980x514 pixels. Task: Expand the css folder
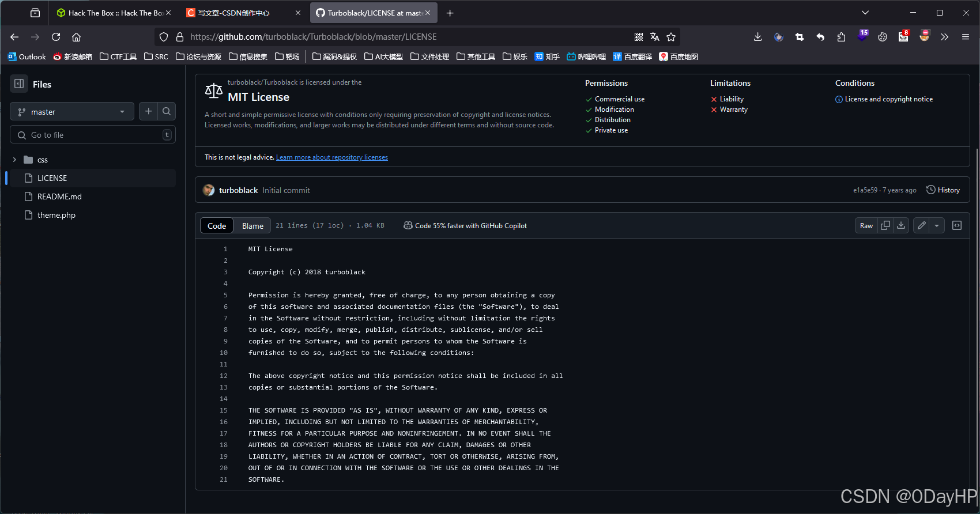14,160
